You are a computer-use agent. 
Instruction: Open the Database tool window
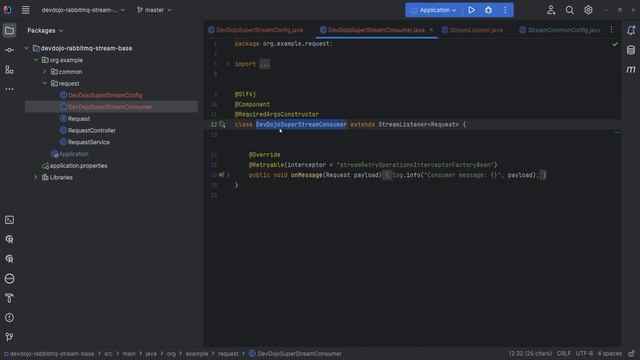click(631, 50)
